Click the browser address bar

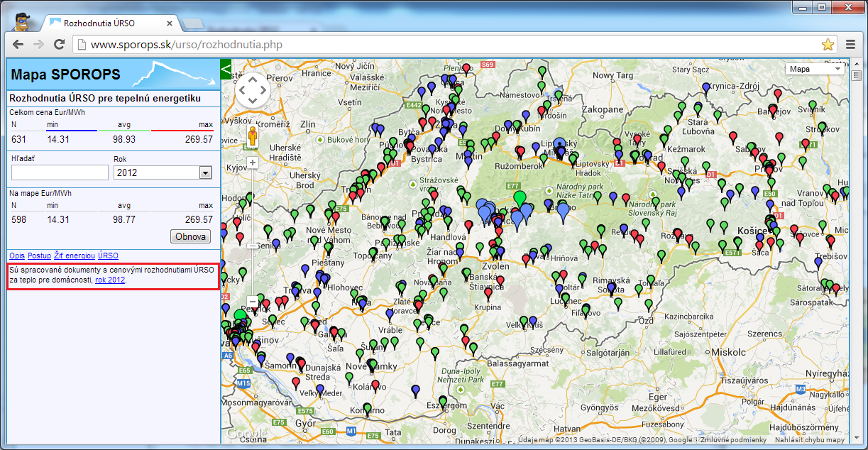[x=454, y=45]
